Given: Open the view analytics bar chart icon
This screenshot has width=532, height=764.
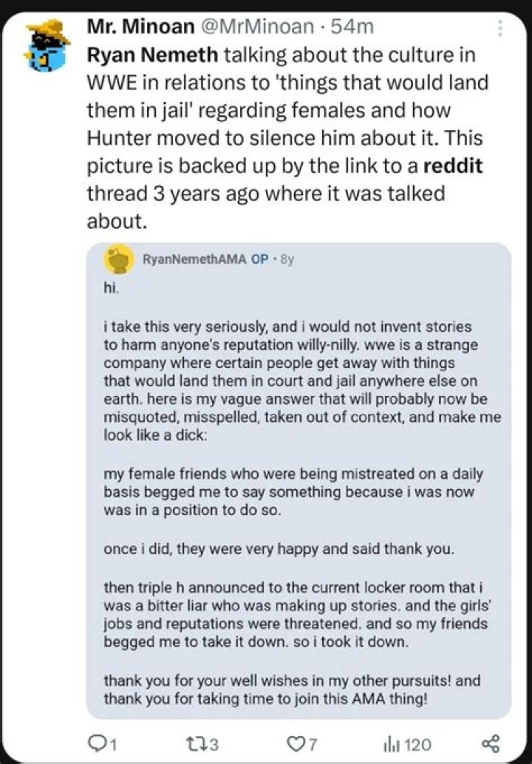Looking at the screenshot, I should tap(391, 743).
